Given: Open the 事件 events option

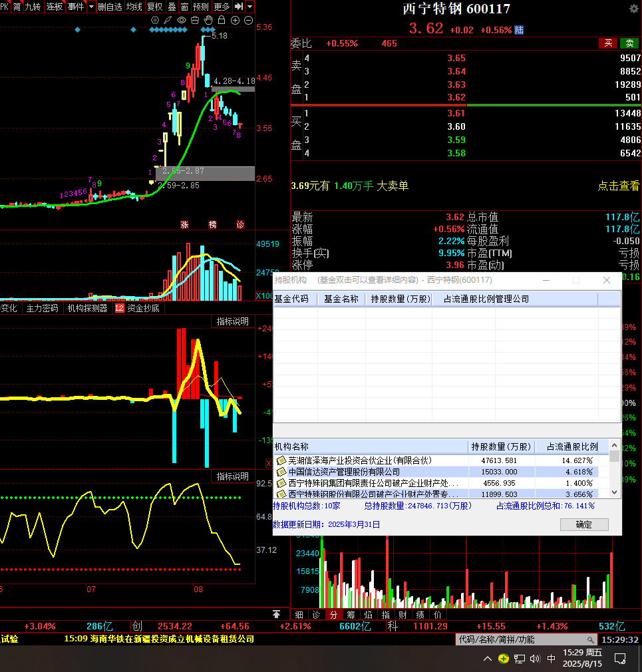Looking at the screenshot, I should pos(76,7).
